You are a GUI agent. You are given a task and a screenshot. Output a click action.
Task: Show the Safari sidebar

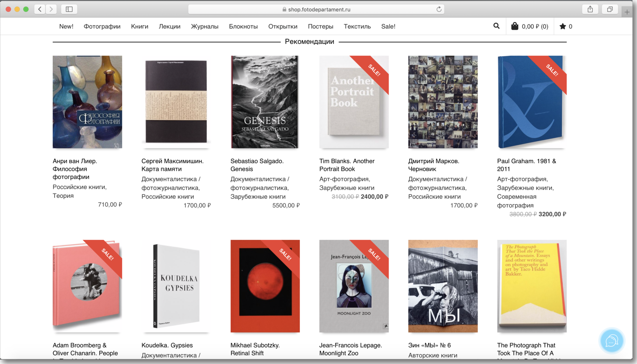point(69,9)
